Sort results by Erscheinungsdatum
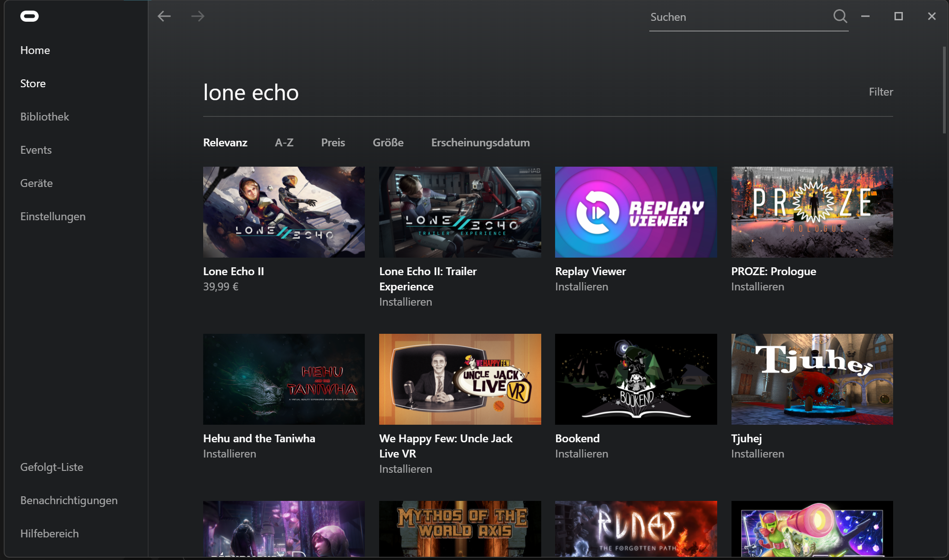The width and height of the screenshot is (949, 560). pos(480,143)
